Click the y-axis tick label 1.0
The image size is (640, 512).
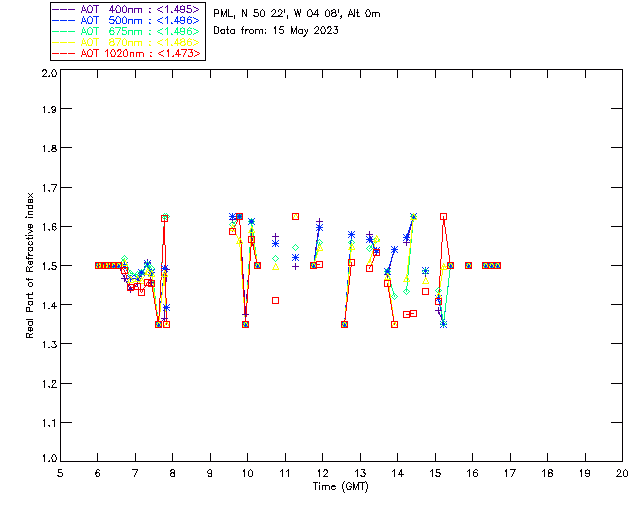49,458
